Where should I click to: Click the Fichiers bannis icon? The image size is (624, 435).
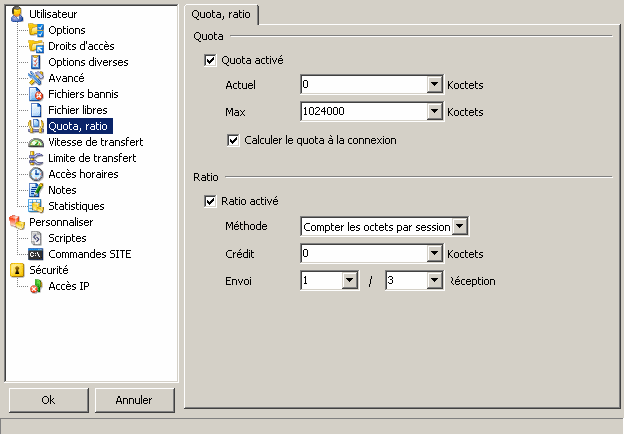36,94
